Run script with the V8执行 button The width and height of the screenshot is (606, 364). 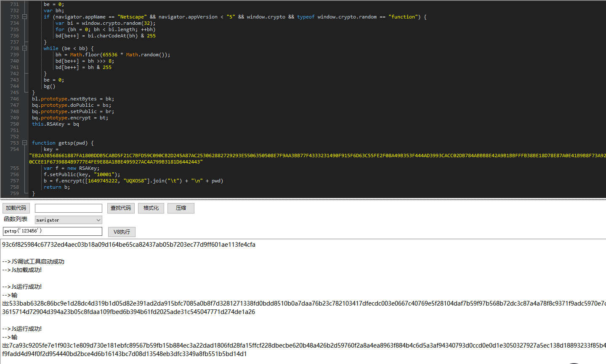[x=122, y=232]
